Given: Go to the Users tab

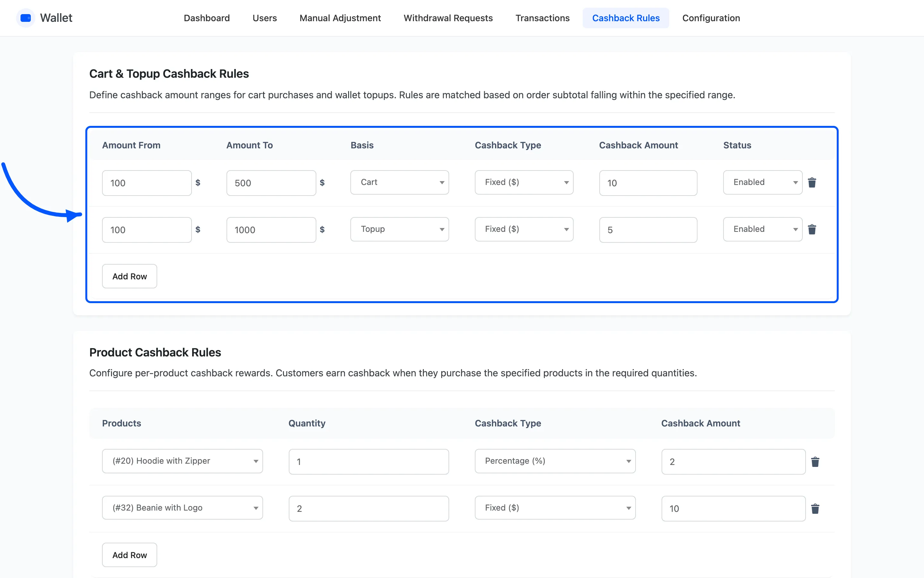Looking at the screenshot, I should (265, 18).
